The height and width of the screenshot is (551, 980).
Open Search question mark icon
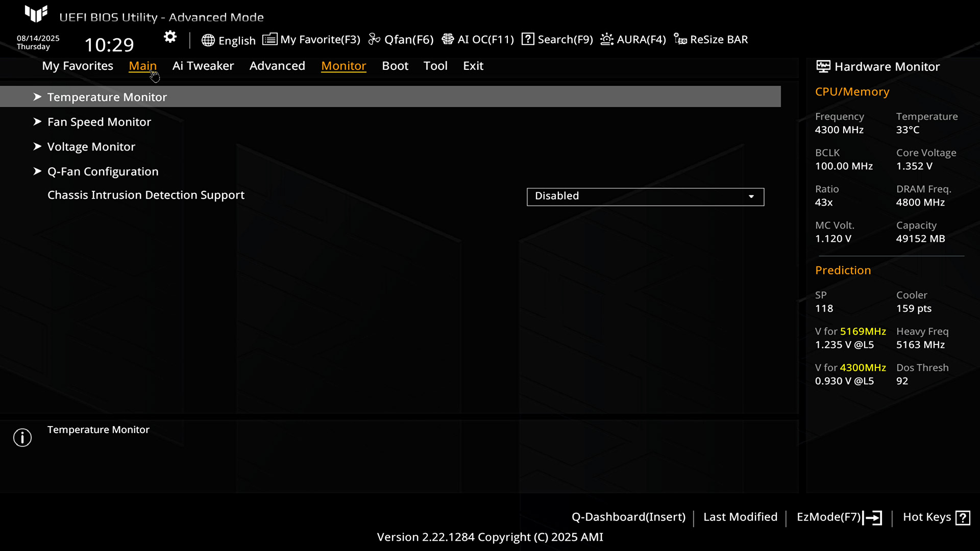[528, 39]
